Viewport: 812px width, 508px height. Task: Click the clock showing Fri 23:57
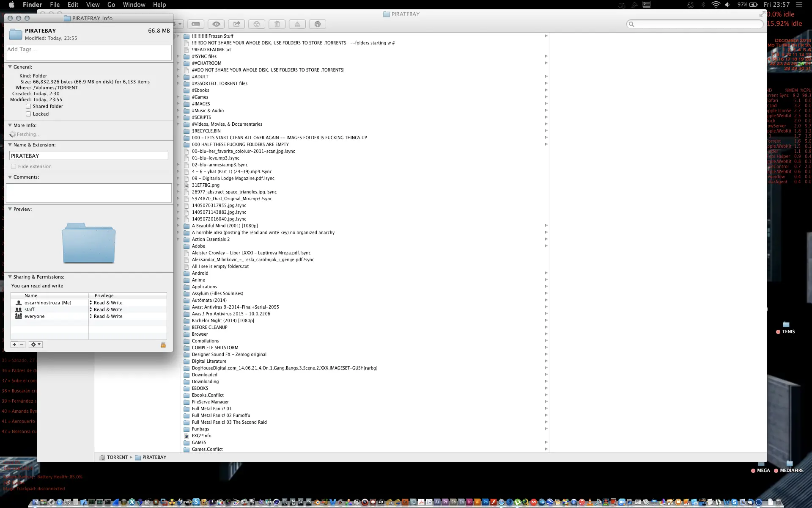pos(776,5)
